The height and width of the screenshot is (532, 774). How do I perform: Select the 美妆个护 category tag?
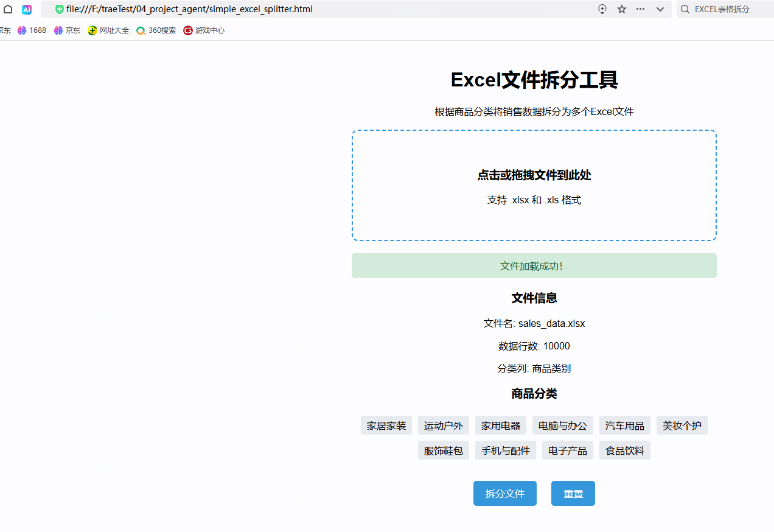coord(682,425)
